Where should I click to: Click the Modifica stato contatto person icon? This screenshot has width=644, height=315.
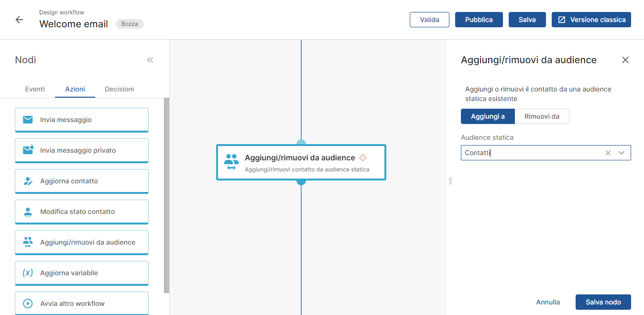(x=28, y=212)
